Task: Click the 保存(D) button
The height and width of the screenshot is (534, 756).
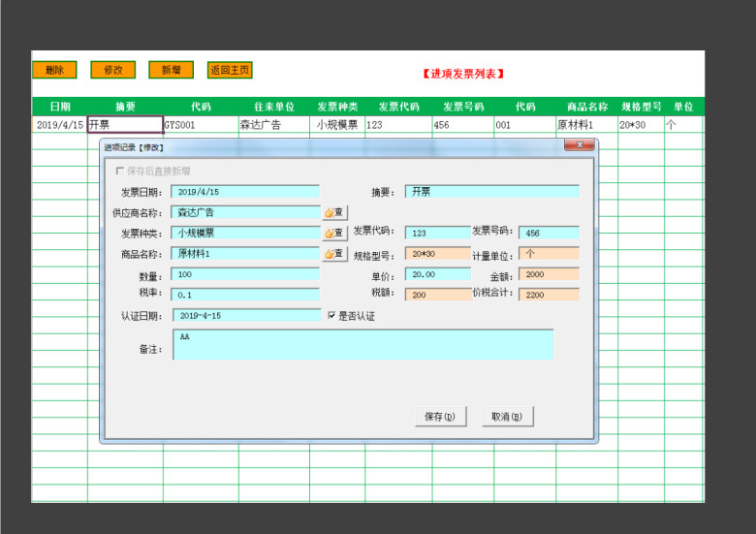Action: 440,417
